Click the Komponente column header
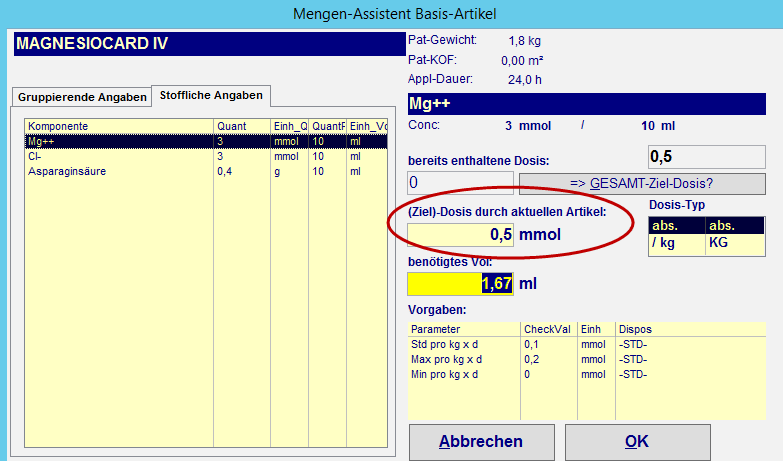Image resolution: width=783 pixels, height=461 pixels. point(119,126)
